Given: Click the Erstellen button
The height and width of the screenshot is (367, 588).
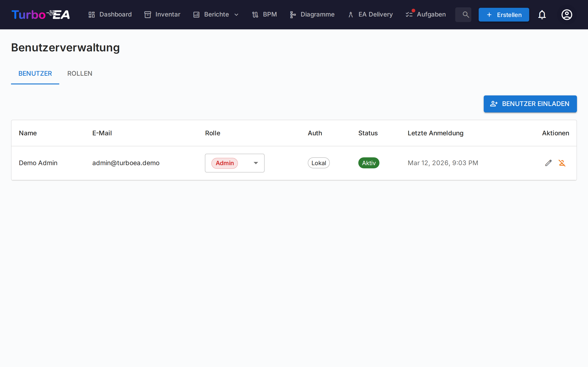Looking at the screenshot, I should click(x=504, y=14).
